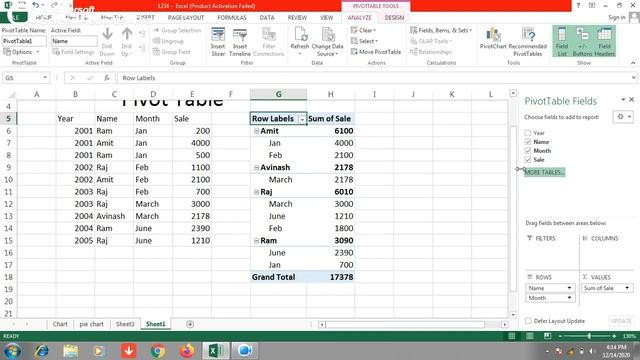Close the PivotTable Fields pane

(631, 100)
